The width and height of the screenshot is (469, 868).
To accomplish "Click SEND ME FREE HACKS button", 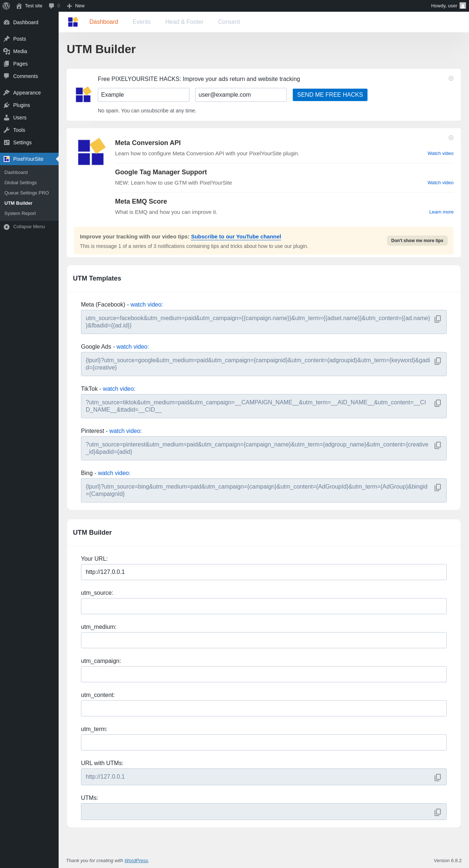I will coord(330,95).
